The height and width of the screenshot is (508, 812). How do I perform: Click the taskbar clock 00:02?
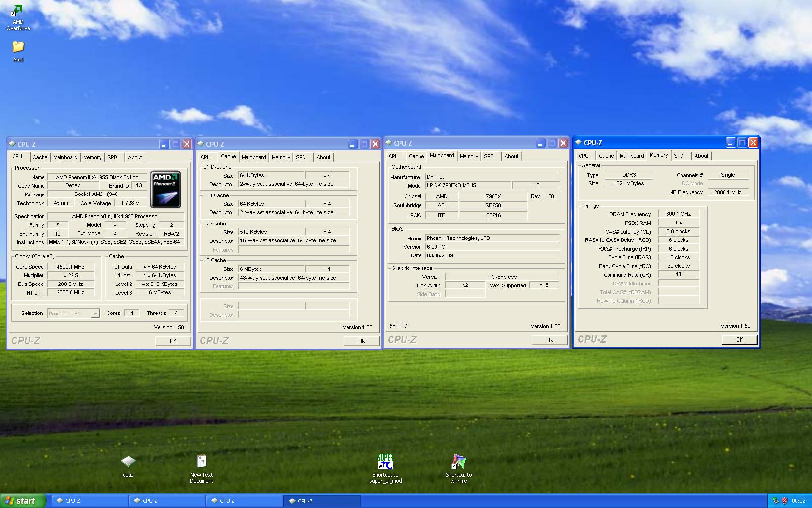coord(798,501)
